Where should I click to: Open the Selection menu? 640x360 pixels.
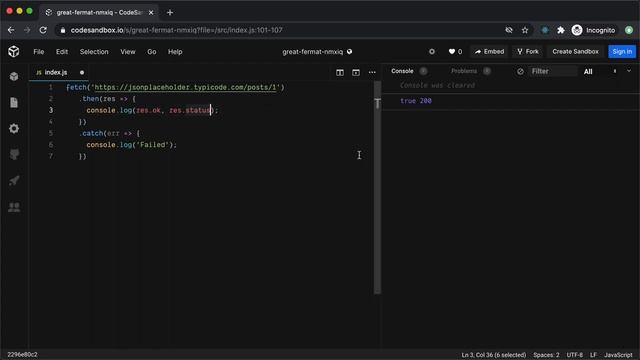point(94,52)
